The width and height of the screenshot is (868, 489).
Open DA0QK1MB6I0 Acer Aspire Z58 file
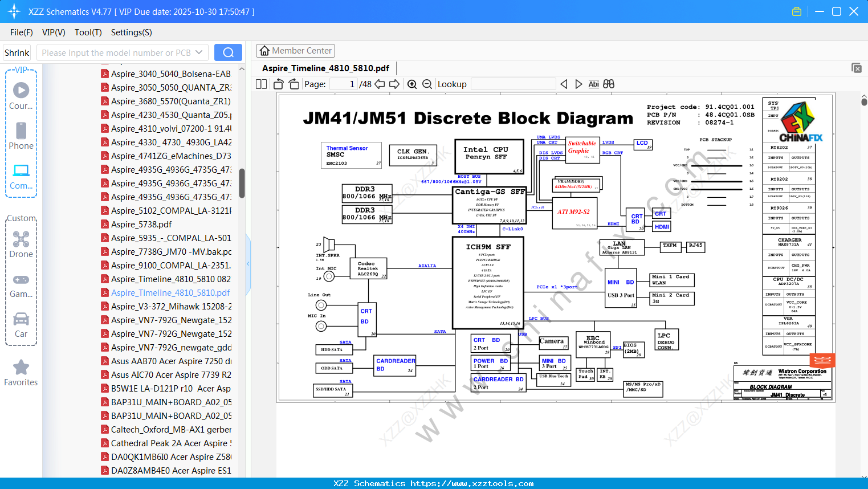click(171, 457)
